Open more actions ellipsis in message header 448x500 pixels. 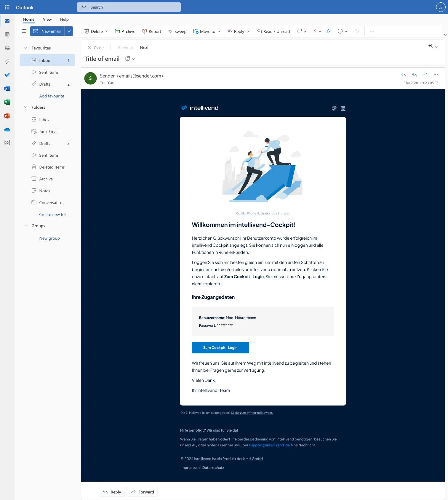click(436, 75)
